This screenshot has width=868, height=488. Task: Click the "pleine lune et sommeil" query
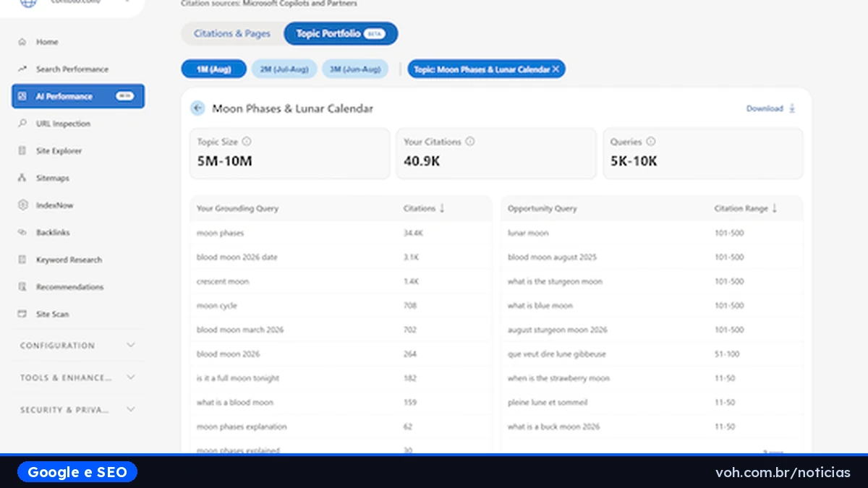coord(548,403)
